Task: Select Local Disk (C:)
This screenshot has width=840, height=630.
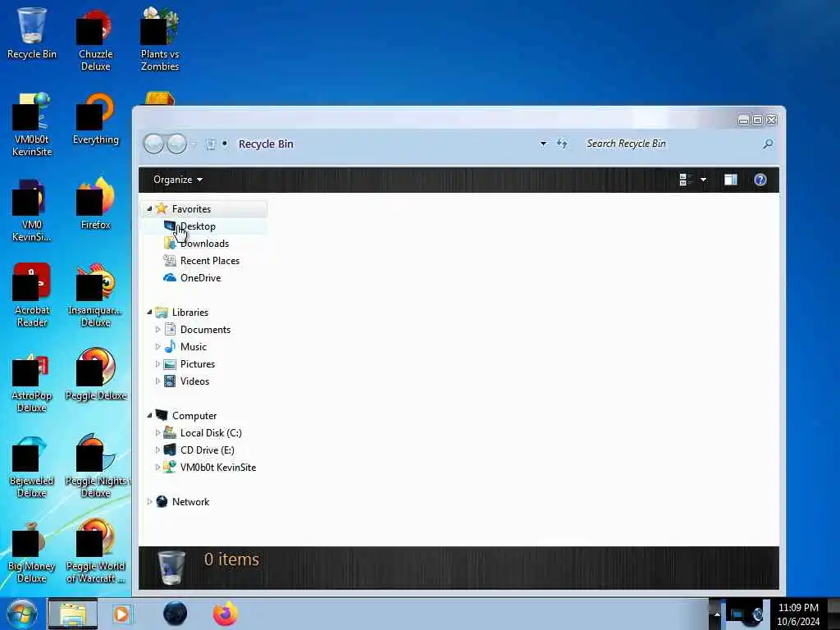Action: (x=211, y=433)
